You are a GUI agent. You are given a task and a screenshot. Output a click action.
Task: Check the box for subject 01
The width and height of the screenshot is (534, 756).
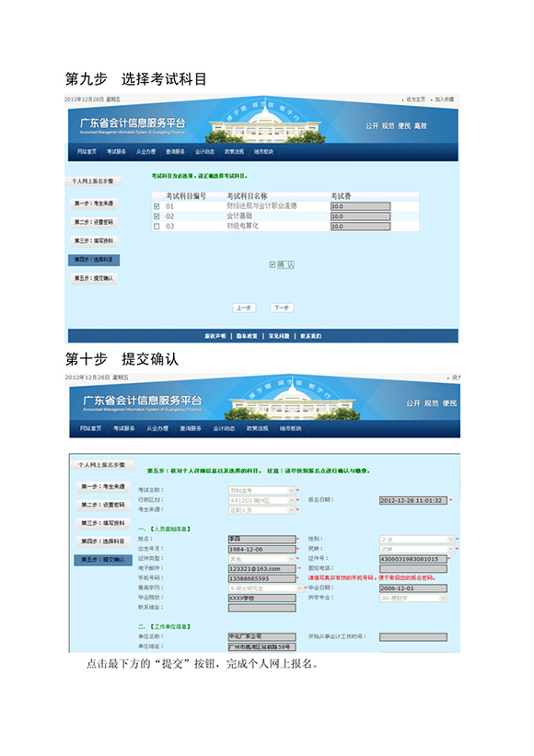[x=157, y=206]
